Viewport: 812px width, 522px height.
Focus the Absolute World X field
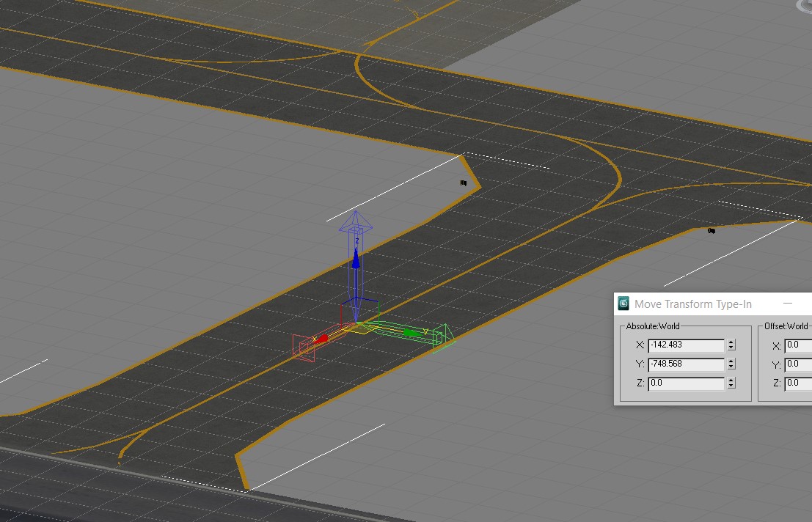pos(686,345)
